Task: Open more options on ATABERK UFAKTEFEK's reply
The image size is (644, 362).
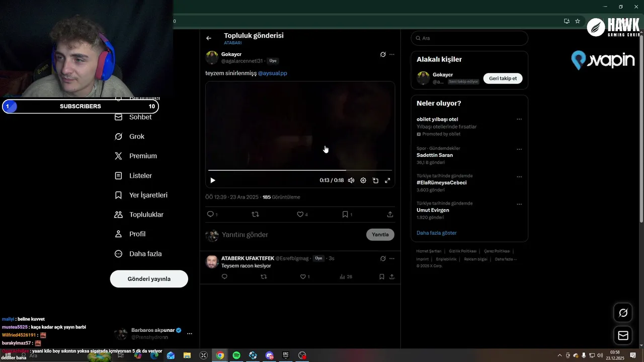Action: 392,258
